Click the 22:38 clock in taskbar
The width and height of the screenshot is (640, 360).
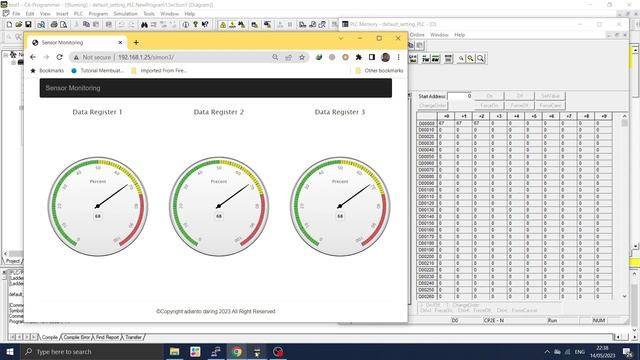(x=602, y=348)
